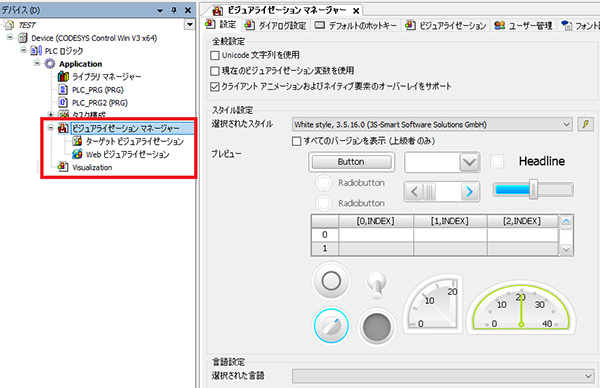Open the ユーザー管理 tab
Image resolution: width=600 pixels, height=388 pixels.
tap(523, 25)
